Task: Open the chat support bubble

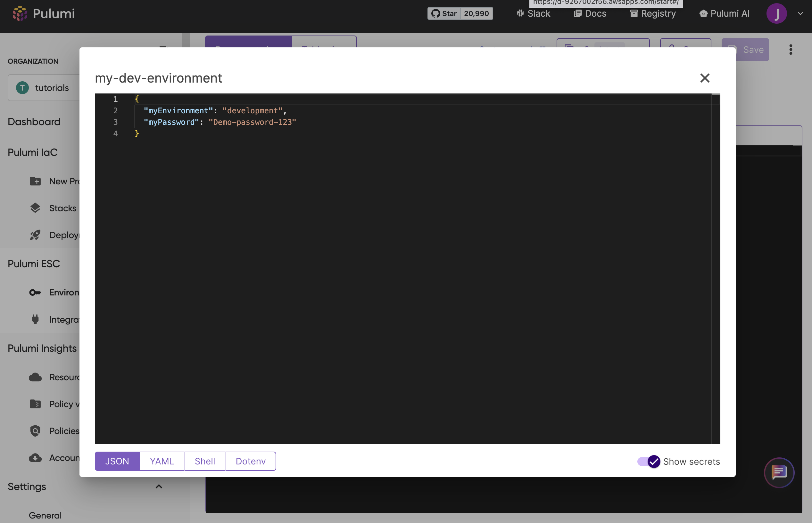Action: click(x=779, y=472)
